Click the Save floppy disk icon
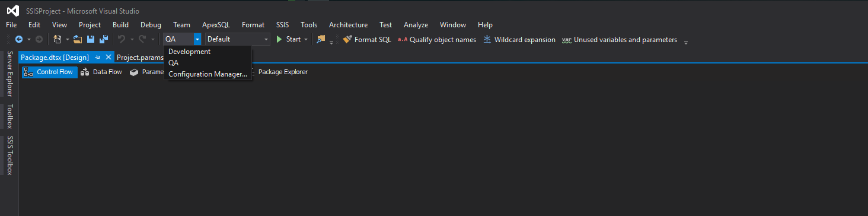 [x=91, y=39]
